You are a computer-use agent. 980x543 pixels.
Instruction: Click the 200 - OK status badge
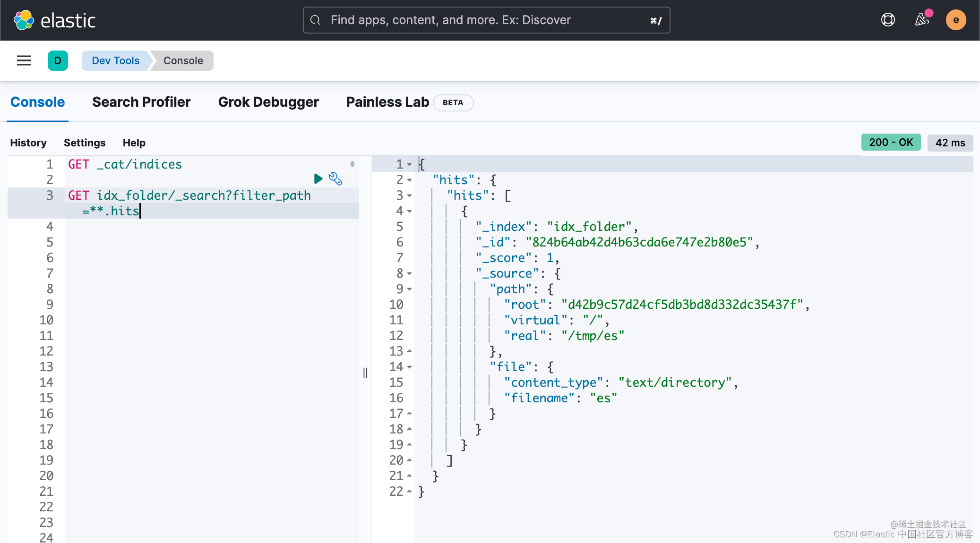click(x=891, y=142)
